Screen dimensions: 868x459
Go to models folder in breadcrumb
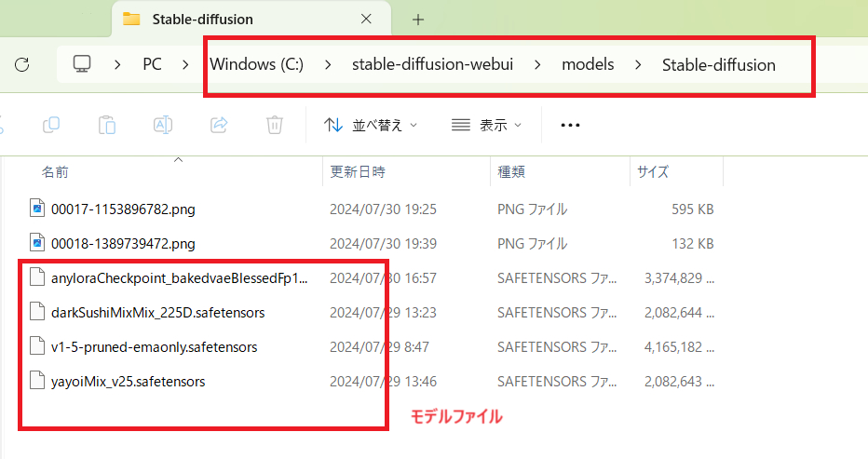tap(588, 64)
